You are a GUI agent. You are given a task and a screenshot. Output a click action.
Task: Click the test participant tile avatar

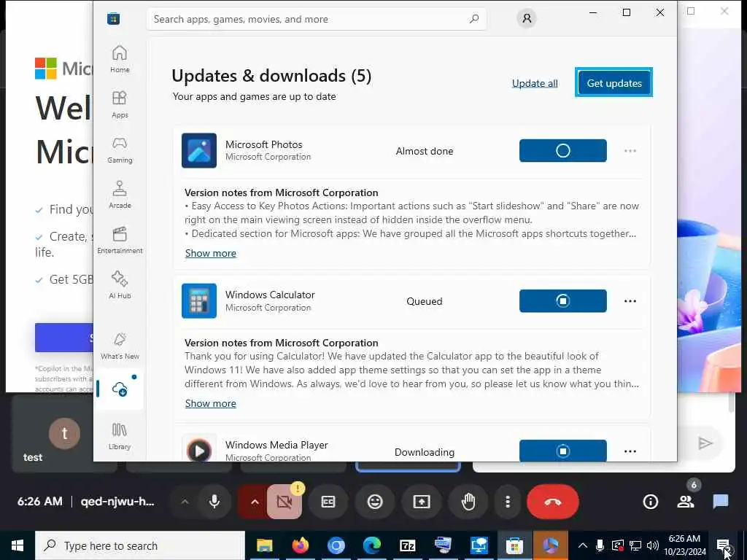click(x=64, y=433)
